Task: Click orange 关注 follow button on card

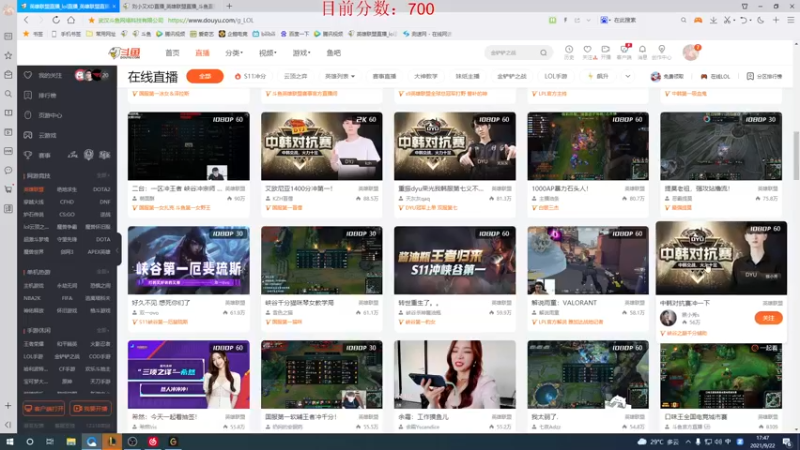Action: pos(768,318)
